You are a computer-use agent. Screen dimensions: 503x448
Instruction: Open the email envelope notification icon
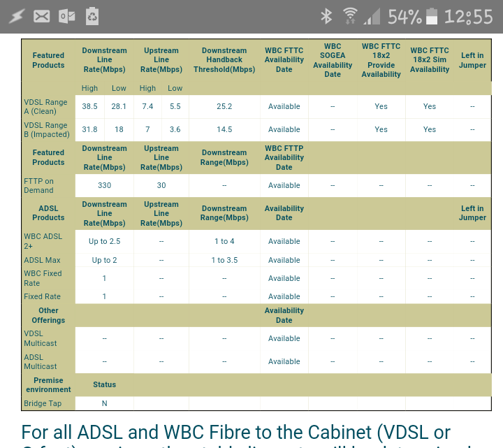click(x=42, y=16)
